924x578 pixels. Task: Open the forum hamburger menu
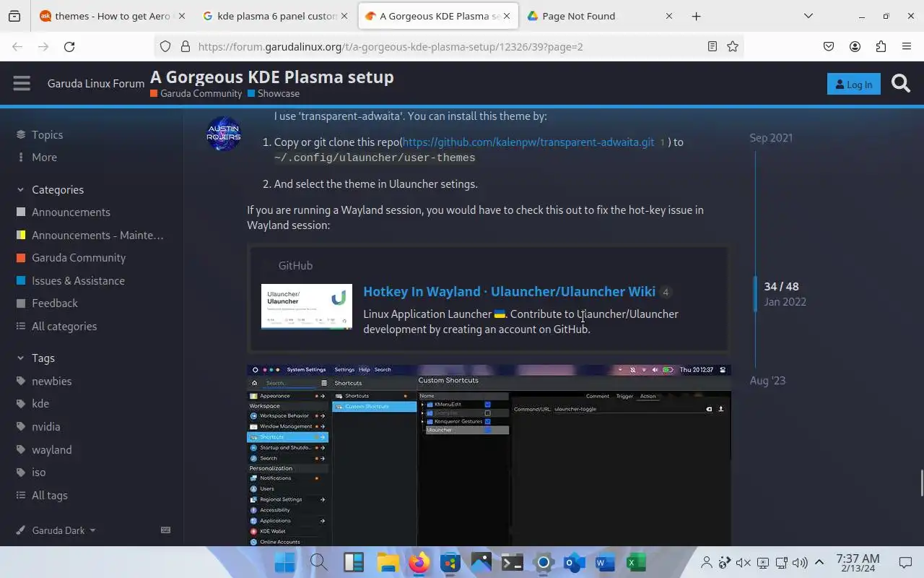coord(22,83)
